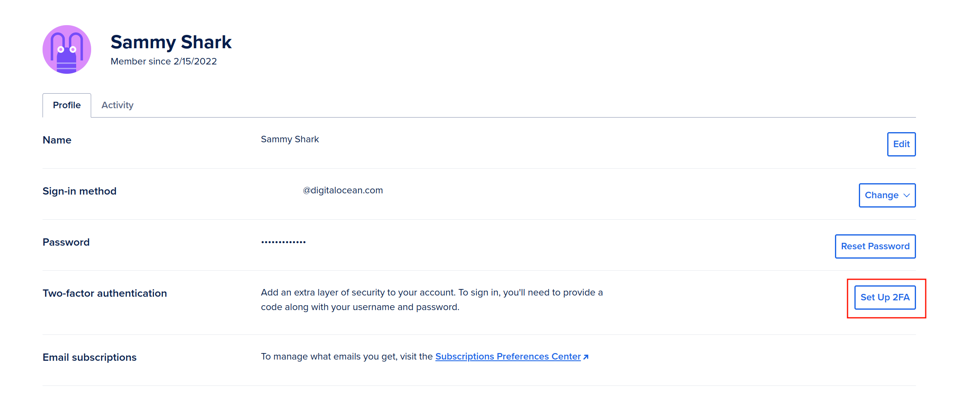980x394 pixels.
Task: Click the Set Up 2FA button
Action: coord(885,298)
